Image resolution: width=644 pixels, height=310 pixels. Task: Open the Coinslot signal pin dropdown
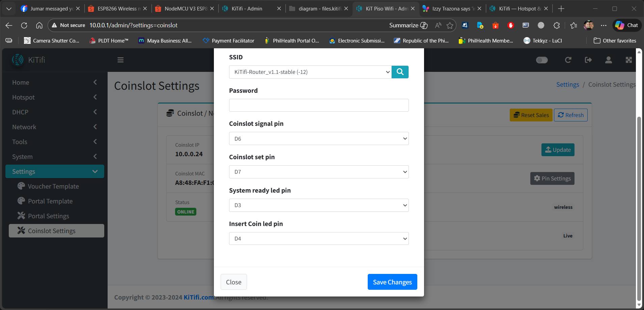[x=319, y=139]
